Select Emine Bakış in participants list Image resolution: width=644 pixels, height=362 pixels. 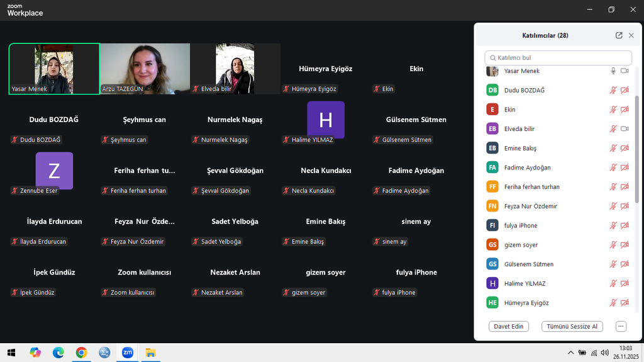(x=520, y=149)
